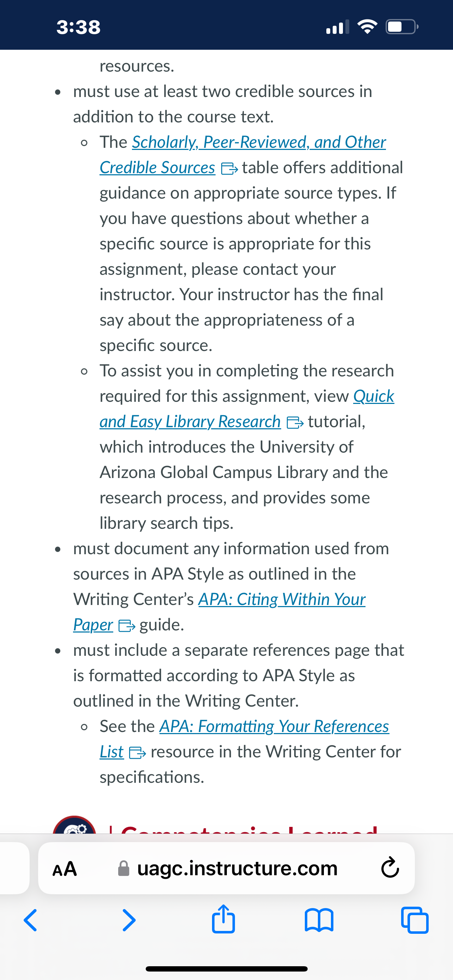
Task: Open the bookmarks book icon
Action: coord(319,920)
